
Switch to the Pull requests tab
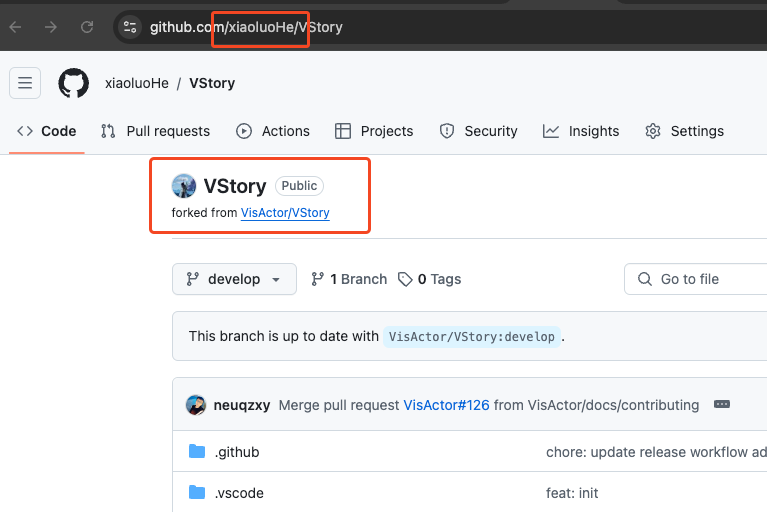coord(156,131)
